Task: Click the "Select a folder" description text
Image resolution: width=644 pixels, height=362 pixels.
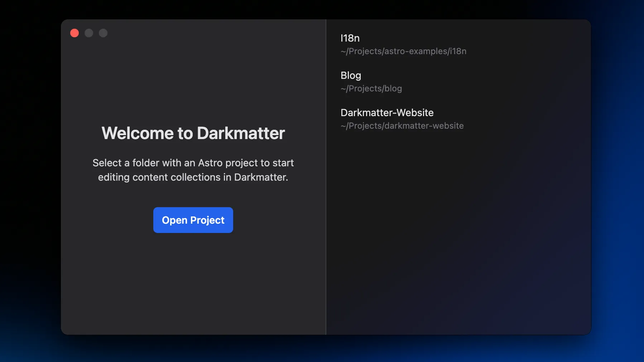Action: click(x=193, y=170)
